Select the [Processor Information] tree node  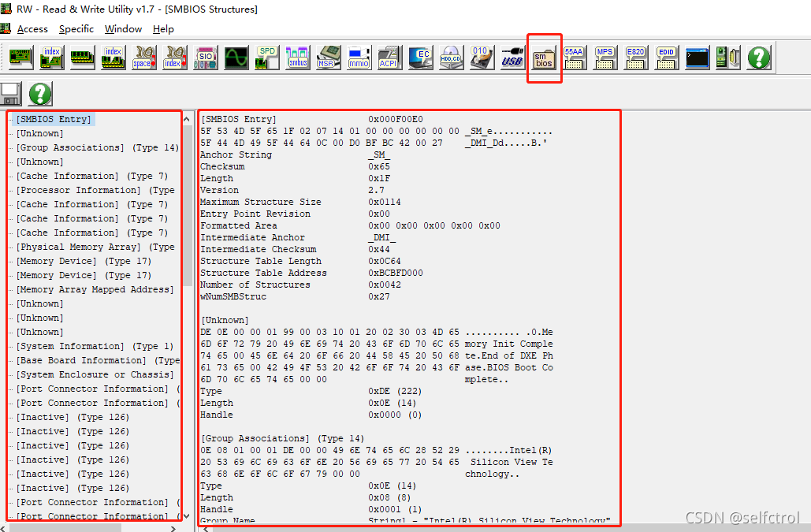click(95, 190)
